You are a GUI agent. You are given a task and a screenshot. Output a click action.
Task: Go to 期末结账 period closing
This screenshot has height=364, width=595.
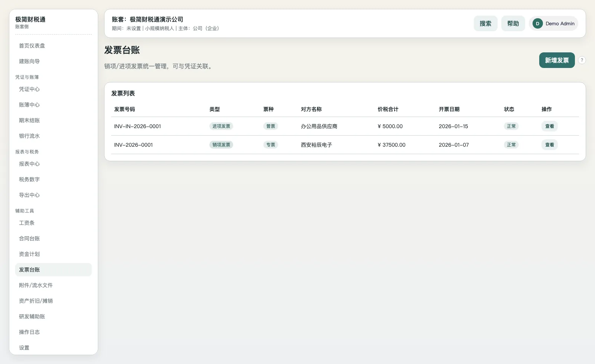click(x=29, y=120)
